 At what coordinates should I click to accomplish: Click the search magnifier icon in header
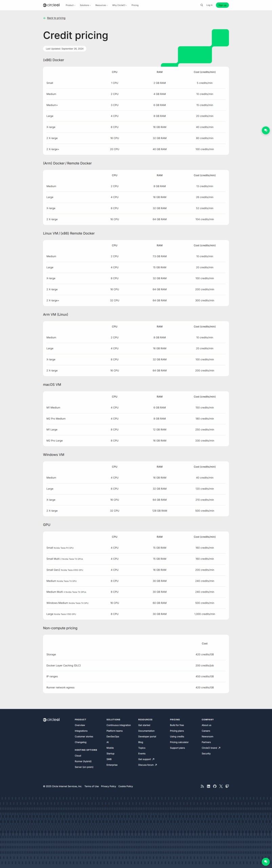click(202, 5)
